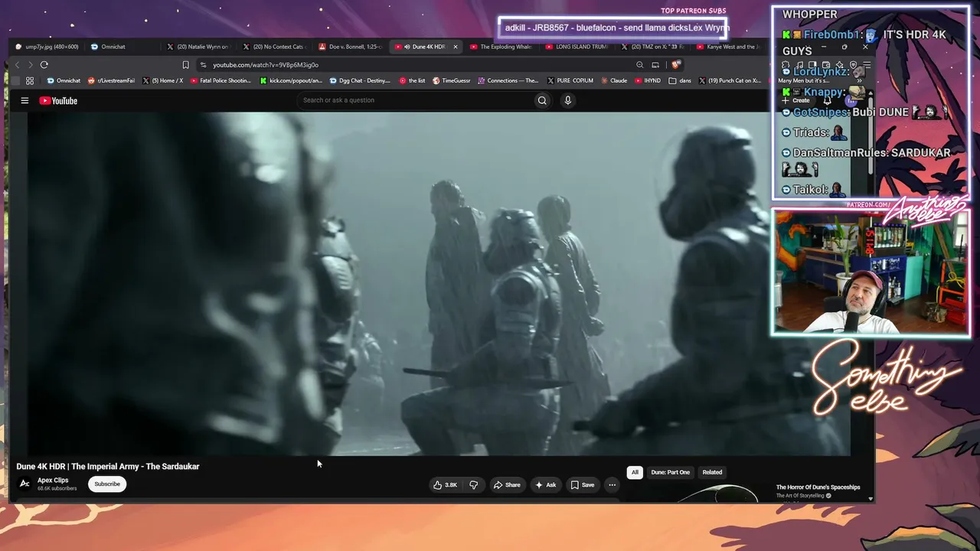The height and width of the screenshot is (551, 980).
Task: Dislike the Dune video
Action: pyautogui.click(x=474, y=484)
